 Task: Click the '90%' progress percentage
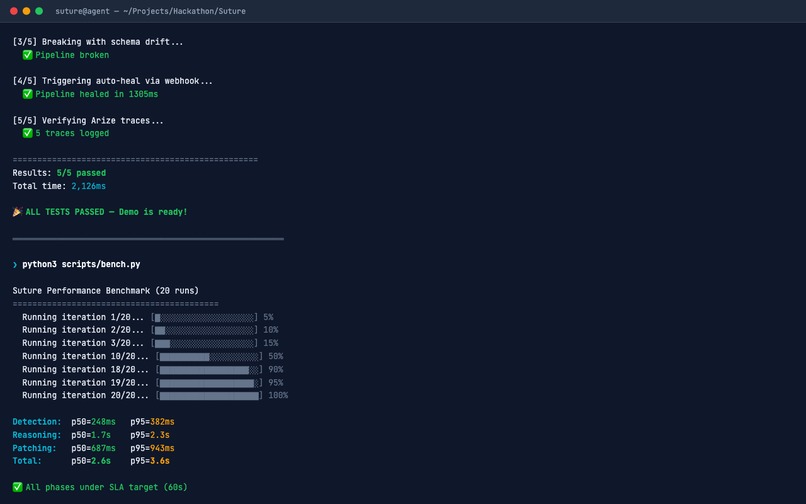coord(276,370)
